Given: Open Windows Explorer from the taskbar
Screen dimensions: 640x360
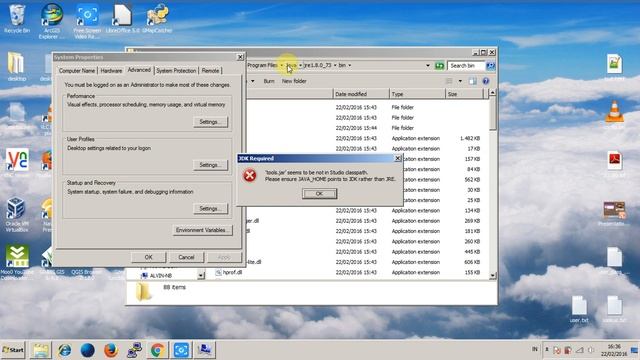Looking at the screenshot, I should pos(40,350).
